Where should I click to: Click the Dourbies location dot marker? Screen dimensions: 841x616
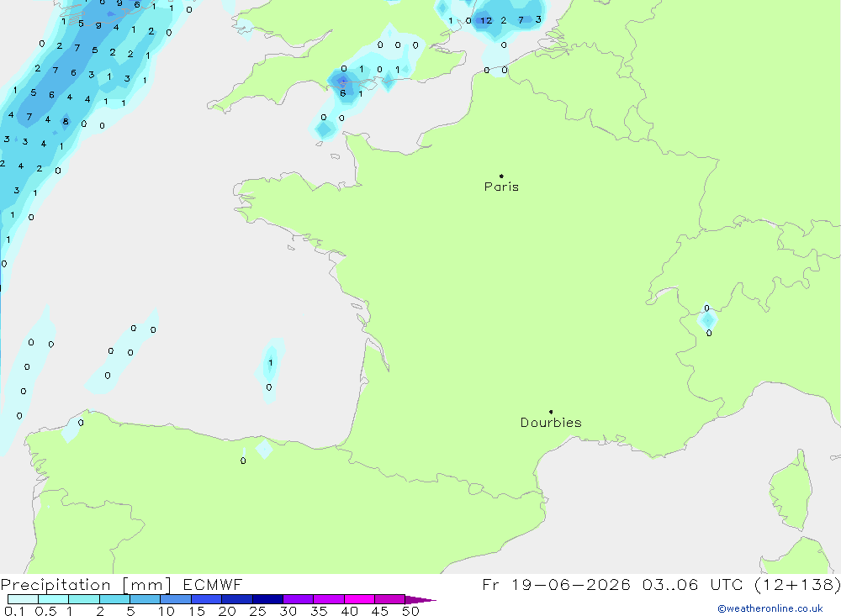click(x=551, y=412)
